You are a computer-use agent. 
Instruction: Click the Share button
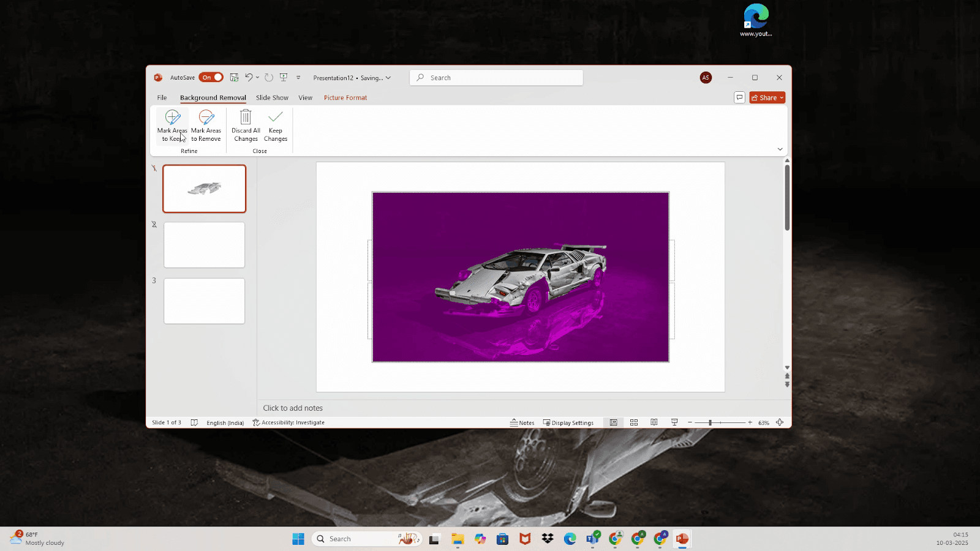pyautogui.click(x=767, y=97)
